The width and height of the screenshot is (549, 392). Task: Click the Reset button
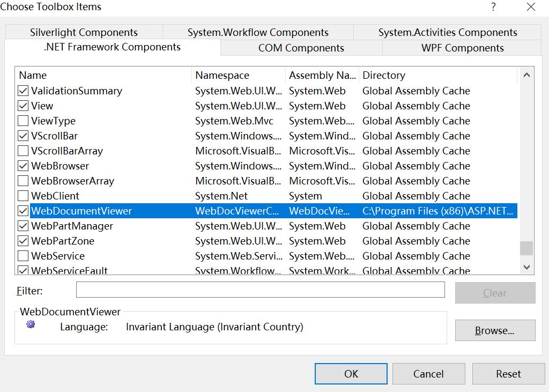tap(508, 374)
